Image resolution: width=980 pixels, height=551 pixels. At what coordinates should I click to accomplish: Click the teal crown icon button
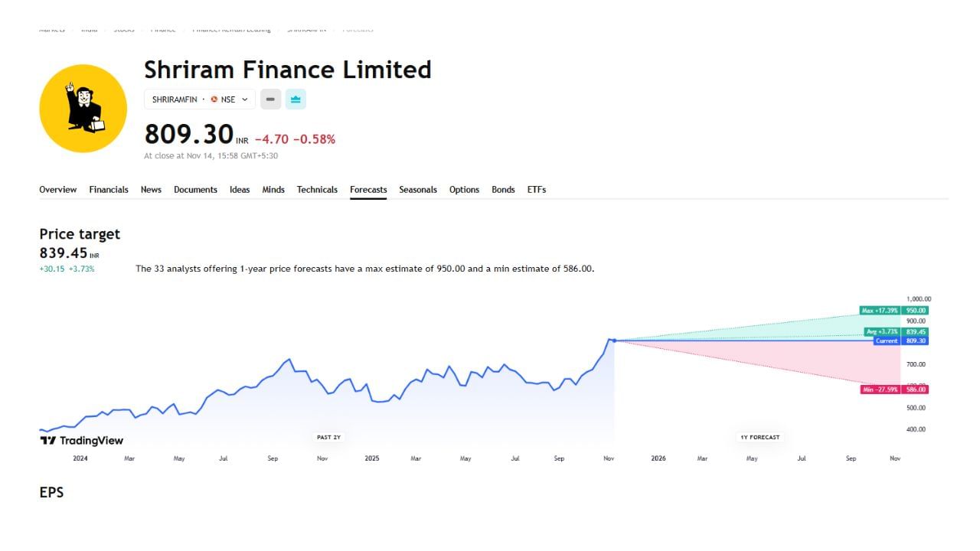pos(296,99)
